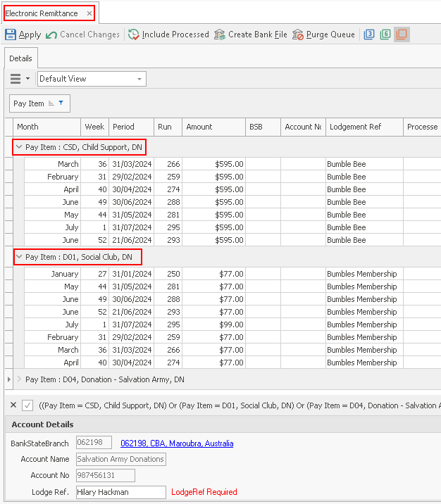Click the BankStateBranch field 062198
Image resolution: width=441 pixels, height=504 pixels.
coord(94,442)
